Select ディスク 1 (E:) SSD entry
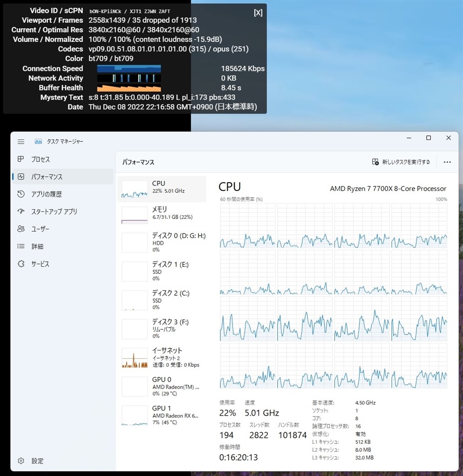 click(162, 271)
